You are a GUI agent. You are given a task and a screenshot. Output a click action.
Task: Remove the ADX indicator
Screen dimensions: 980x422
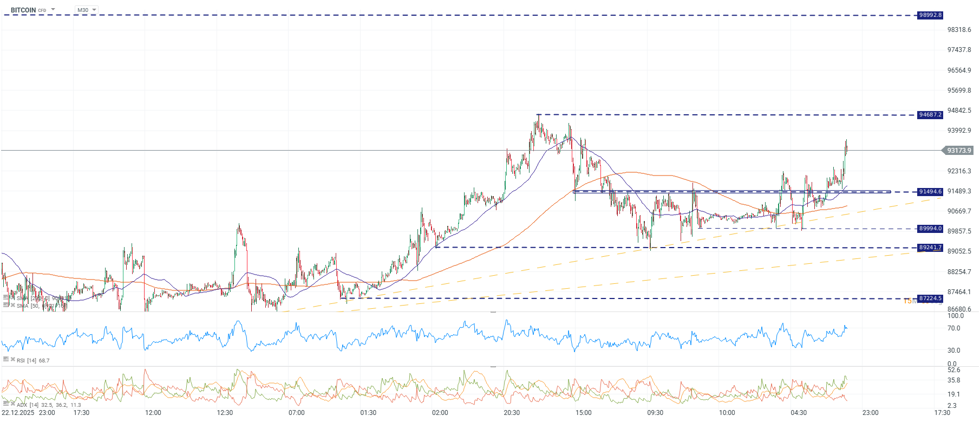coord(12,404)
